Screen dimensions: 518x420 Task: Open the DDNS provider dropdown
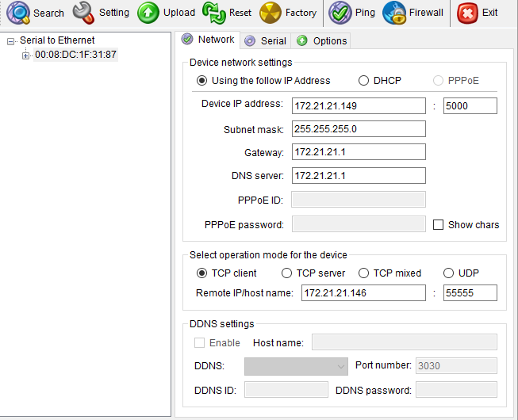point(296,366)
